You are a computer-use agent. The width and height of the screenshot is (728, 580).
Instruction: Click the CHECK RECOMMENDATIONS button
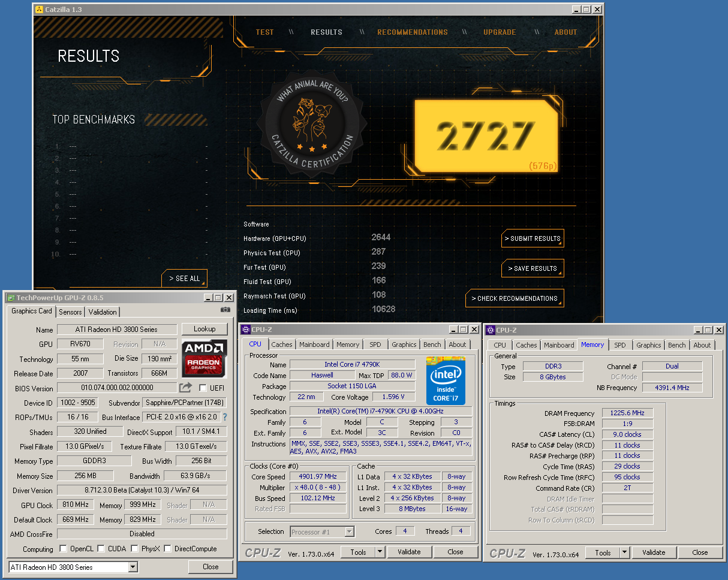[x=515, y=298]
